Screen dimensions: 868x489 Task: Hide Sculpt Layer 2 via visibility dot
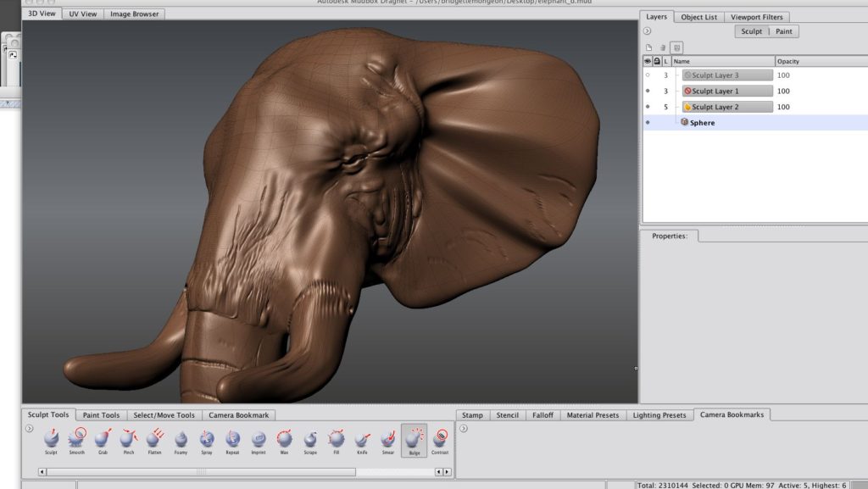pos(648,107)
